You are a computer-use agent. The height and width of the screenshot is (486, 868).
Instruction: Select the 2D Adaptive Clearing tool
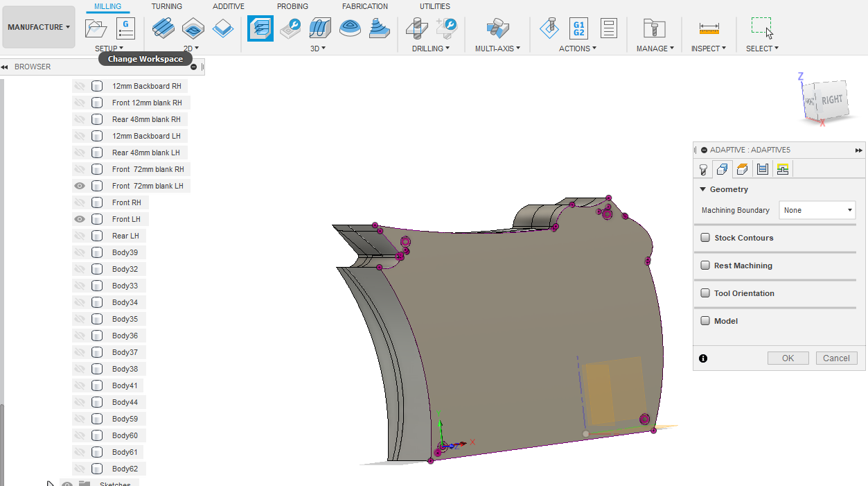click(163, 28)
